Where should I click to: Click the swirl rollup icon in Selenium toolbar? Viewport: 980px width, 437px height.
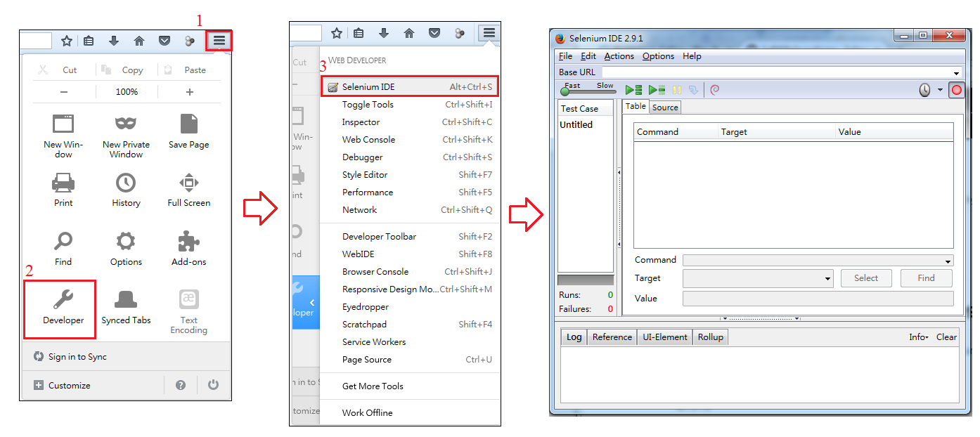[714, 90]
